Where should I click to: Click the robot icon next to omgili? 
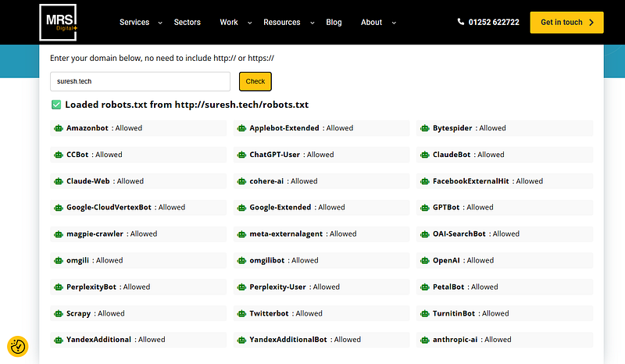pos(59,261)
